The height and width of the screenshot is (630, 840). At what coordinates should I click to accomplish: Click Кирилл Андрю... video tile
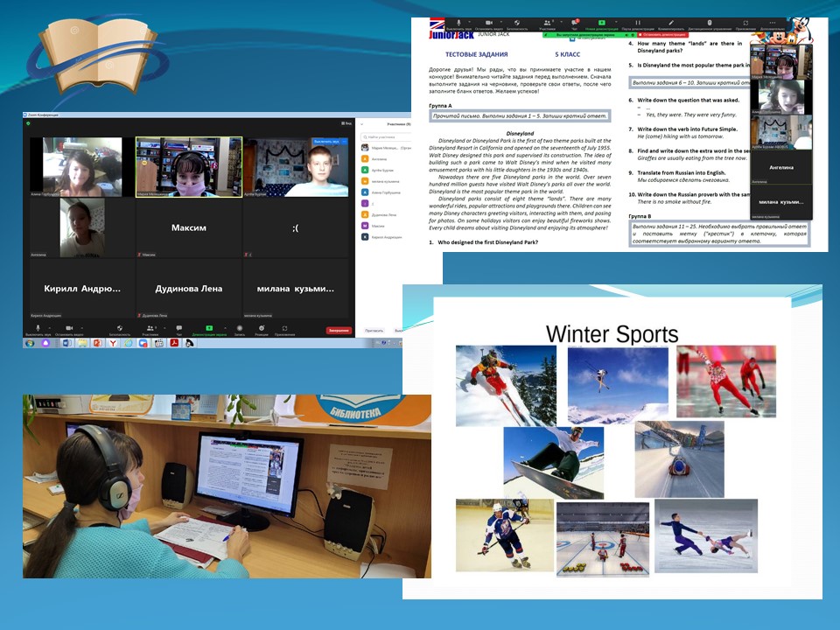point(82,288)
